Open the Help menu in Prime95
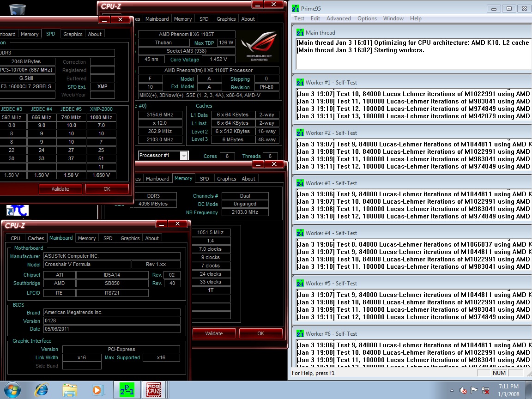This screenshot has width=532, height=399. [x=416, y=18]
